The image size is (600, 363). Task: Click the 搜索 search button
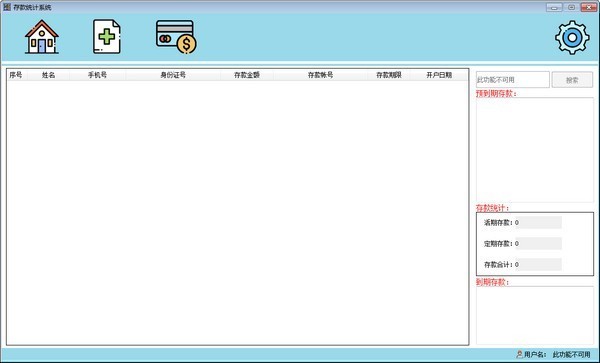point(572,80)
